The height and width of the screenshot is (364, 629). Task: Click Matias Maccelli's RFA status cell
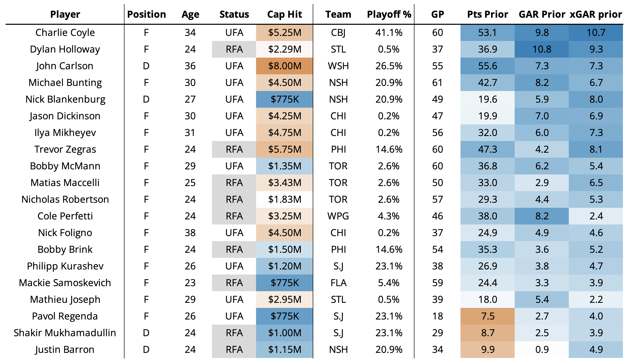click(x=234, y=183)
